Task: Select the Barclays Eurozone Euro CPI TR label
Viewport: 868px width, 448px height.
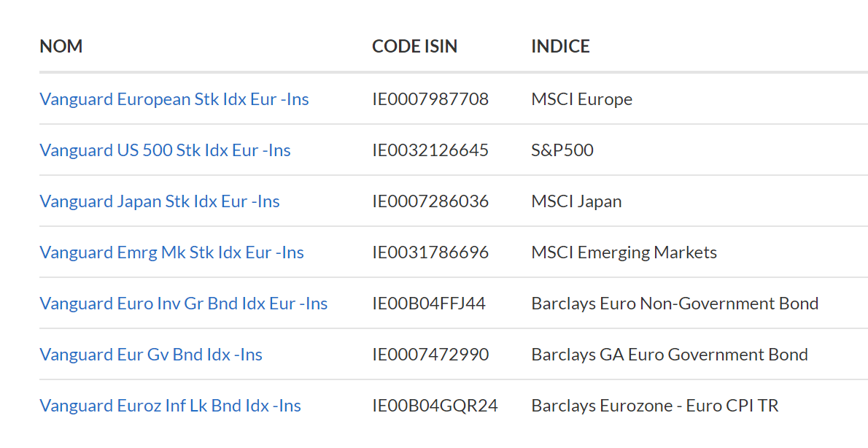Action: point(655,406)
